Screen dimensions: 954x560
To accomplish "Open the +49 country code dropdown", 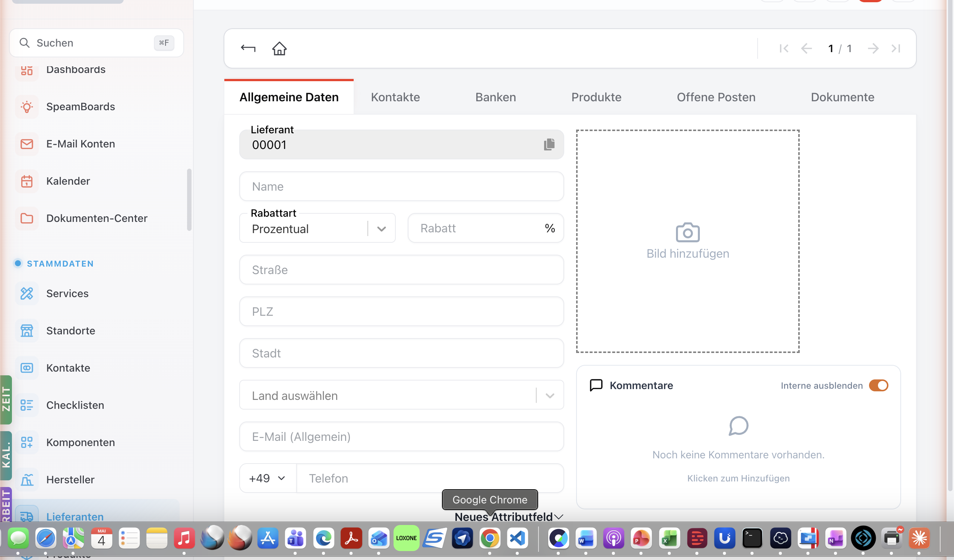I will click(268, 478).
